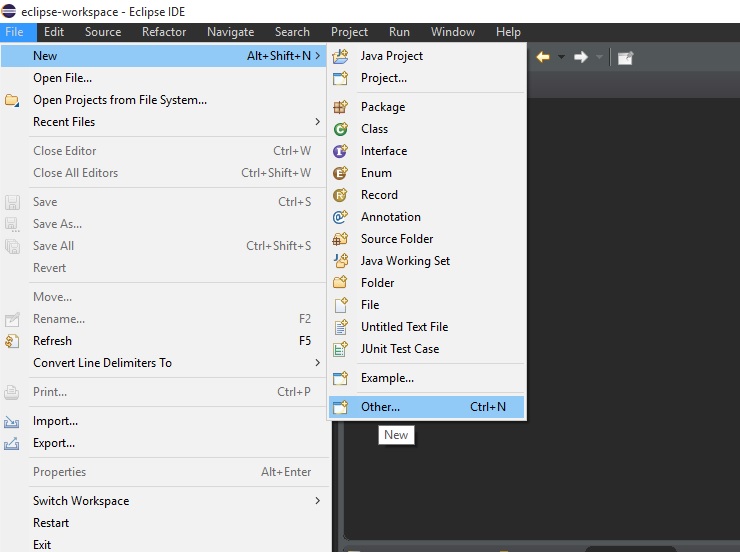This screenshot has width=740, height=552.
Task: Open the Edit menu
Action: point(54,32)
